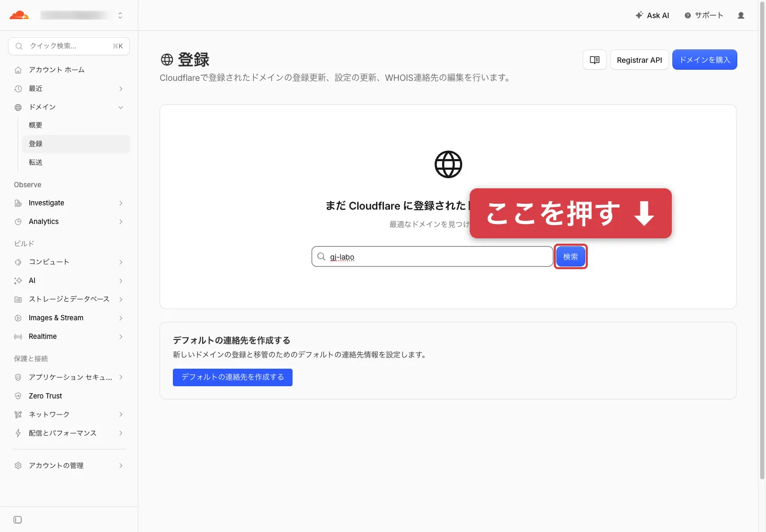Click the アカウント ホーム house icon
766x532 pixels.
pyautogui.click(x=18, y=70)
